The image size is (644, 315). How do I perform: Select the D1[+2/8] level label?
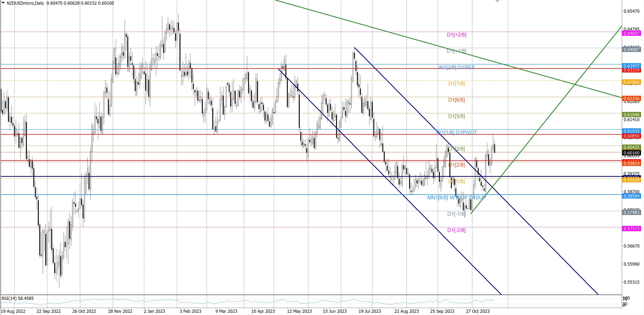[456, 35]
